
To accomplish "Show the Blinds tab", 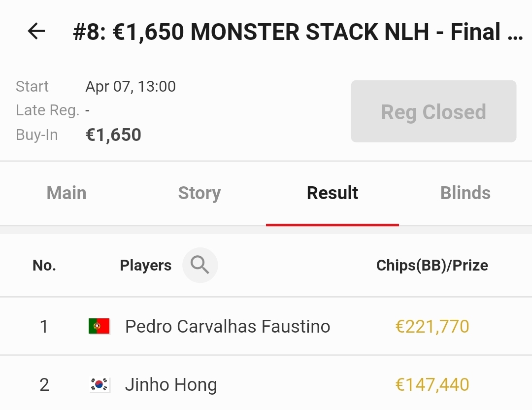I will [465, 193].
